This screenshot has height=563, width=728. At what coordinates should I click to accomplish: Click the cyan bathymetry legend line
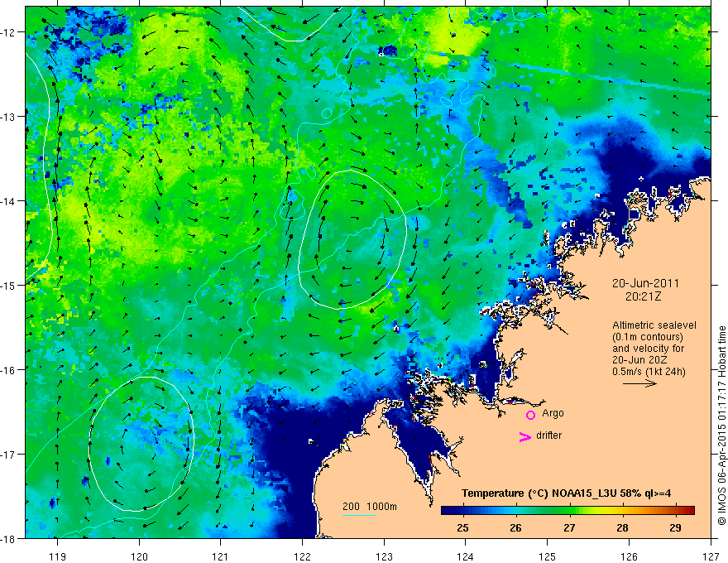click(359, 515)
